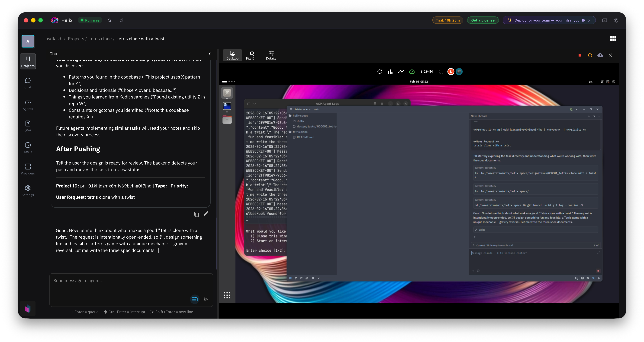Open the Agents sidebar section

(x=28, y=105)
